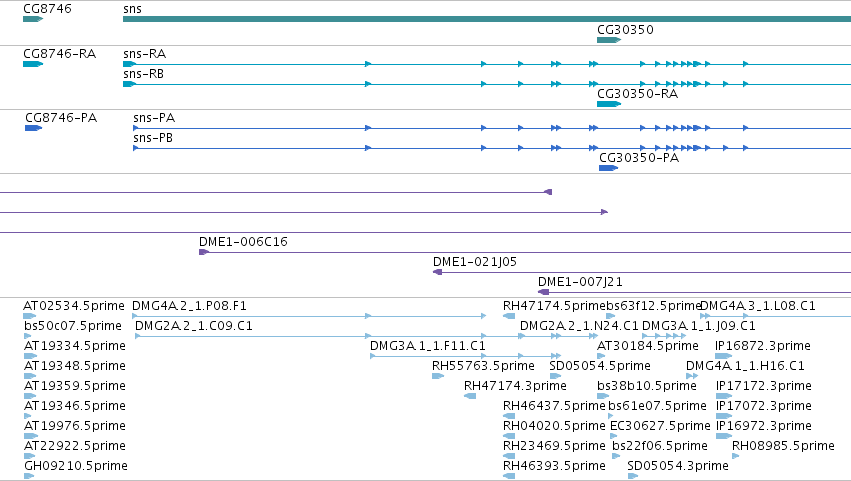Screen dimensions: 851x481
Task: Select BAC clone DME1-006C16
Action: pyautogui.click(x=525, y=252)
